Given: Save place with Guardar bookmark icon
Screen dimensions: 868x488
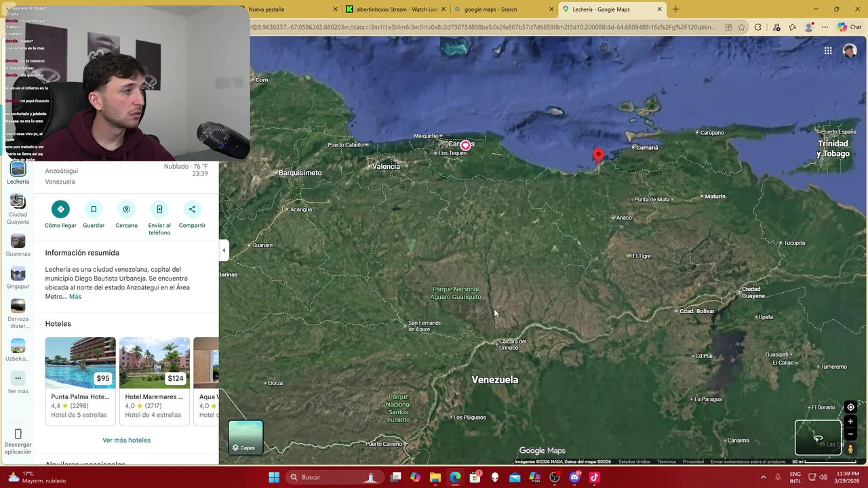Looking at the screenshot, I should click(94, 209).
